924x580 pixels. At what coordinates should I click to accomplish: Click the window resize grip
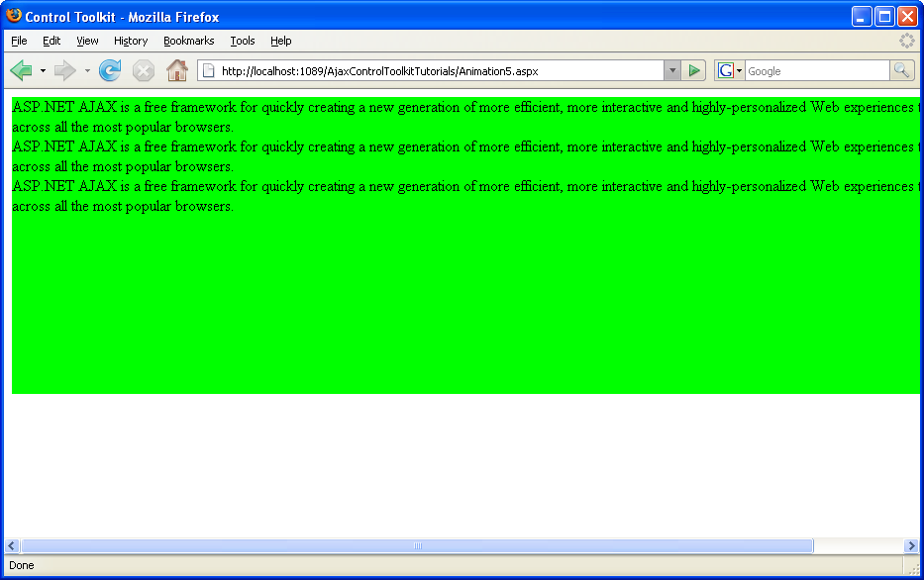click(913, 568)
